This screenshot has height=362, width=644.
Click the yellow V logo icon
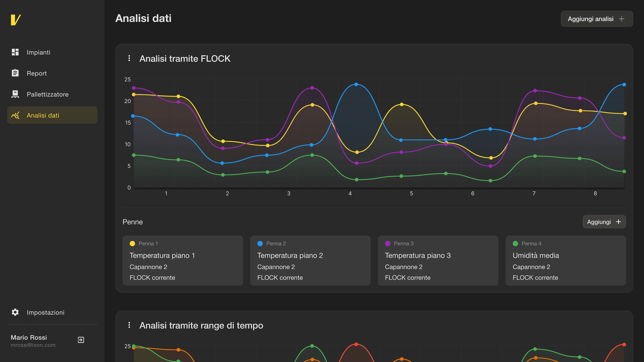point(15,20)
